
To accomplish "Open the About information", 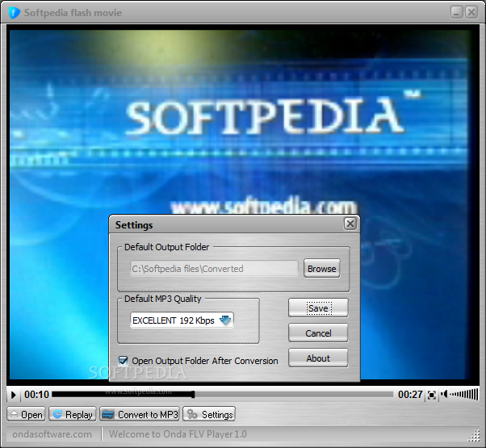I will (318, 358).
